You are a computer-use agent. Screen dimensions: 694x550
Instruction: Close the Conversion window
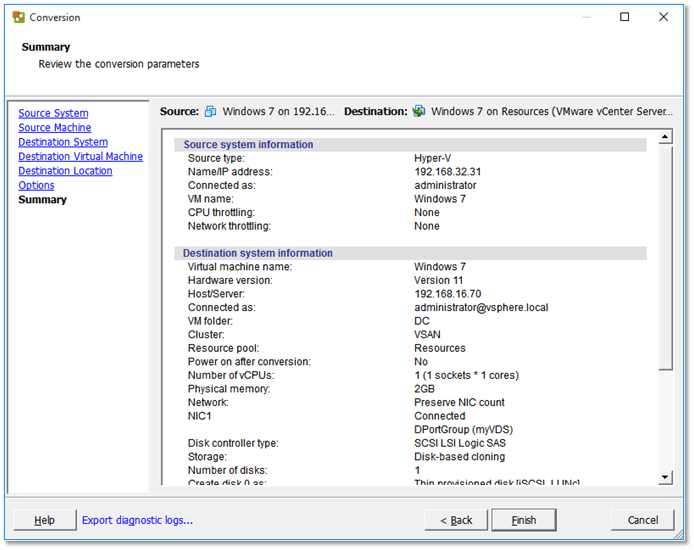(x=663, y=17)
